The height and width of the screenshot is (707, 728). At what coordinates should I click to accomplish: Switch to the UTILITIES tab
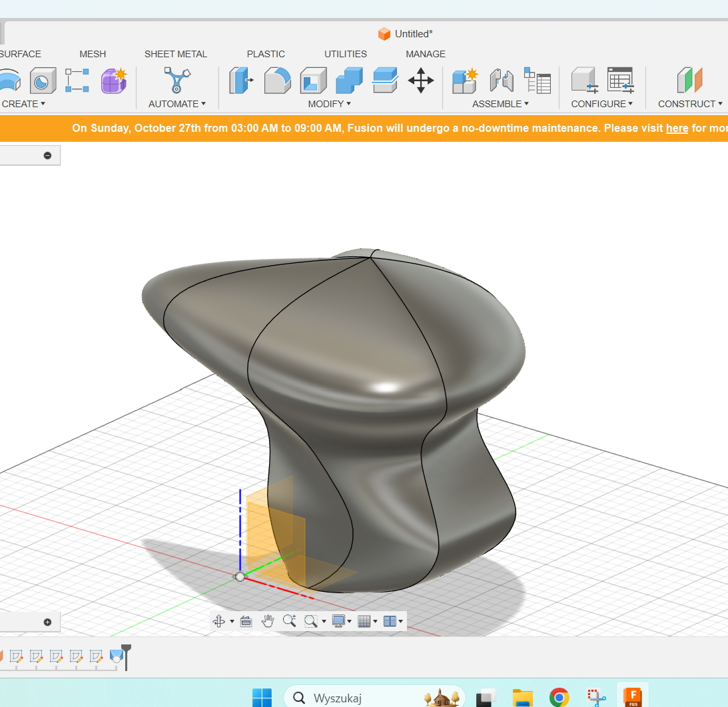[x=346, y=54]
